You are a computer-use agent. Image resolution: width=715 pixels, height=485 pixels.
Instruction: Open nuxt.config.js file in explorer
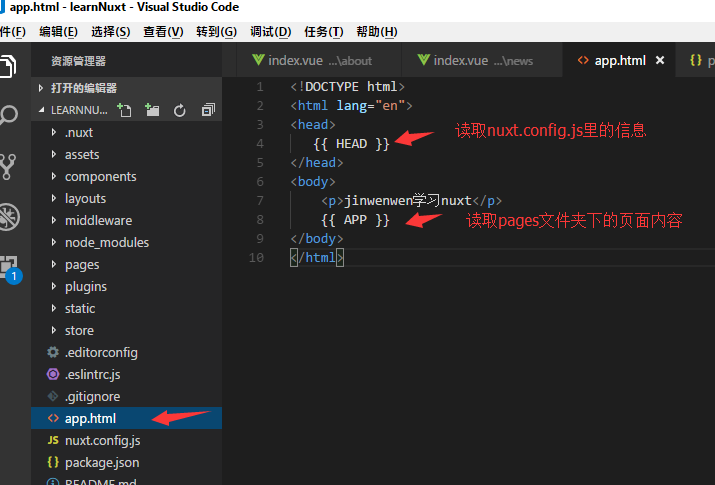pyautogui.click(x=126, y=440)
